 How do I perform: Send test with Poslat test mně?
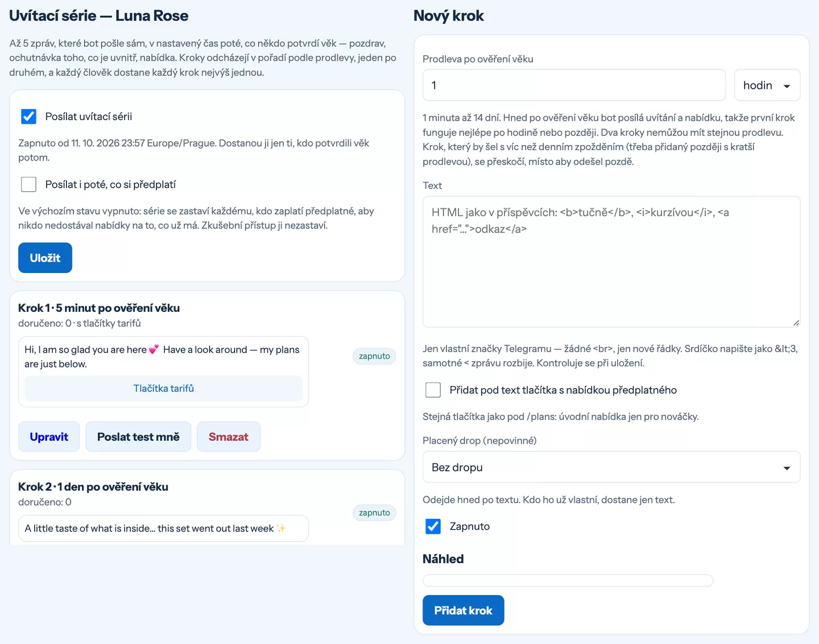[x=138, y=437]
